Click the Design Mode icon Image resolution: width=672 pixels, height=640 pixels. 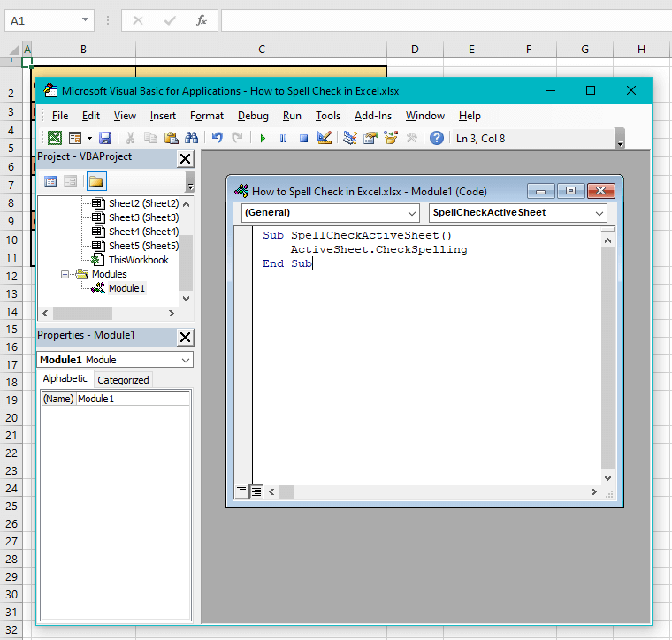tap(324, 138)
